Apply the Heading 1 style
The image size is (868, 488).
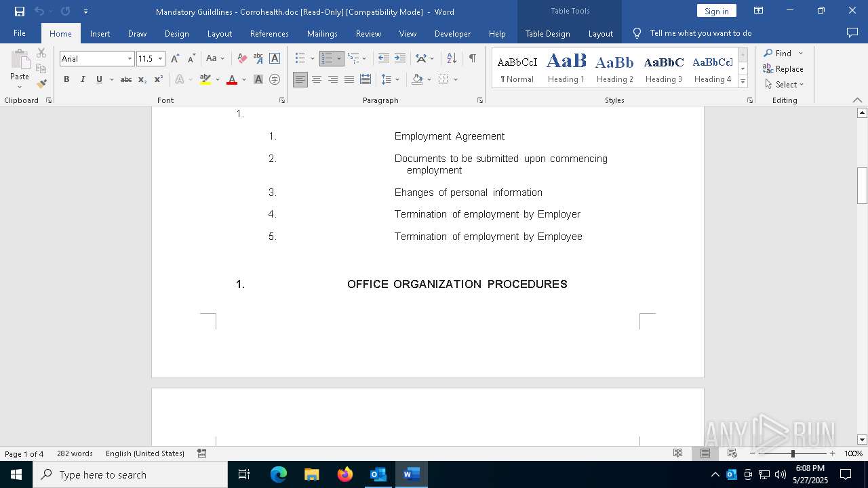566,68
